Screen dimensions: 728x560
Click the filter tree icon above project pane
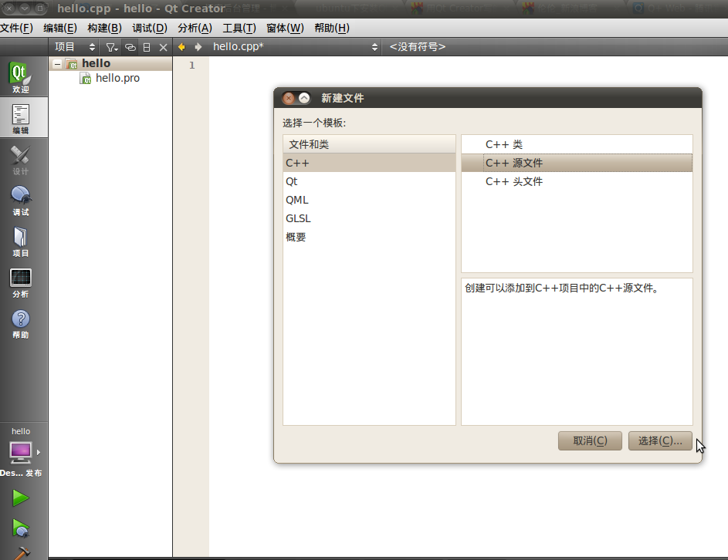tap(113, 46)
